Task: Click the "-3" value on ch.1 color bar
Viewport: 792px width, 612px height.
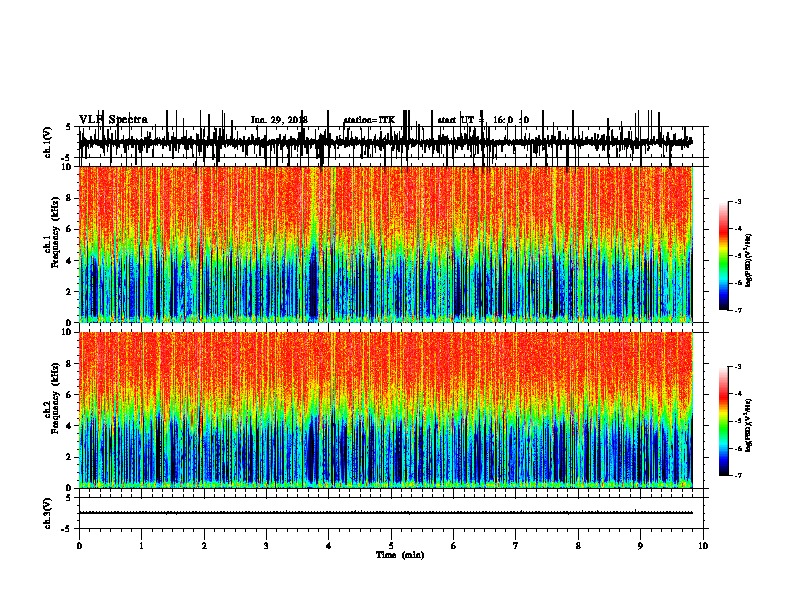Action: point(738,201)
